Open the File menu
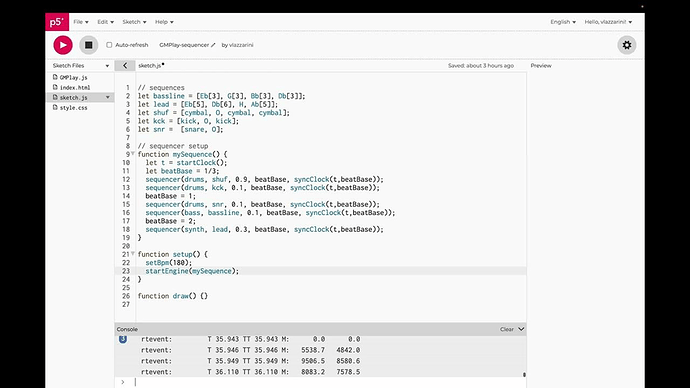The width and height of the screenshot is (690, 388). 81,22
